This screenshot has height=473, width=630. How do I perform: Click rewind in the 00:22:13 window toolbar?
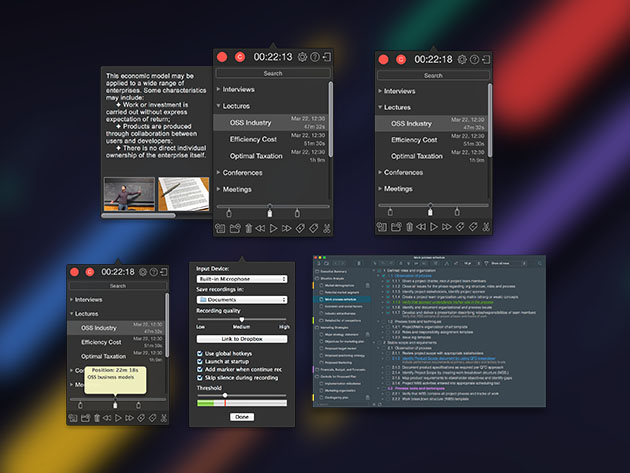pyautogui.click(x=260, y=229)
